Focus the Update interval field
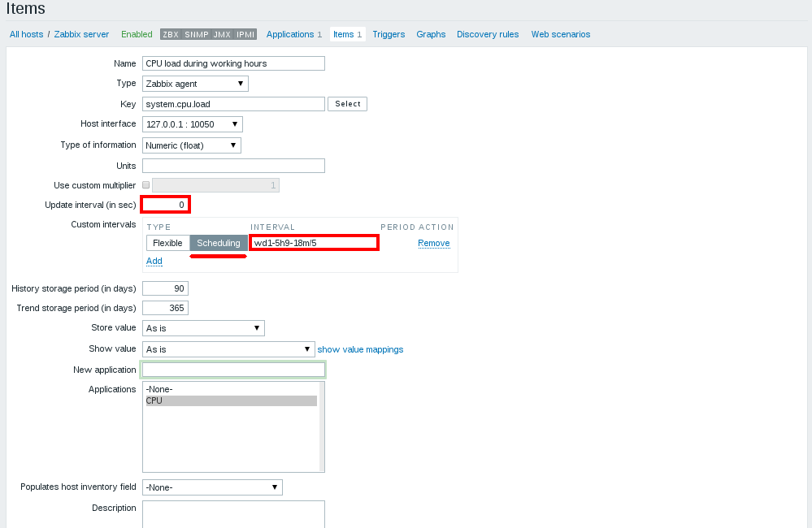 (165, 205)
